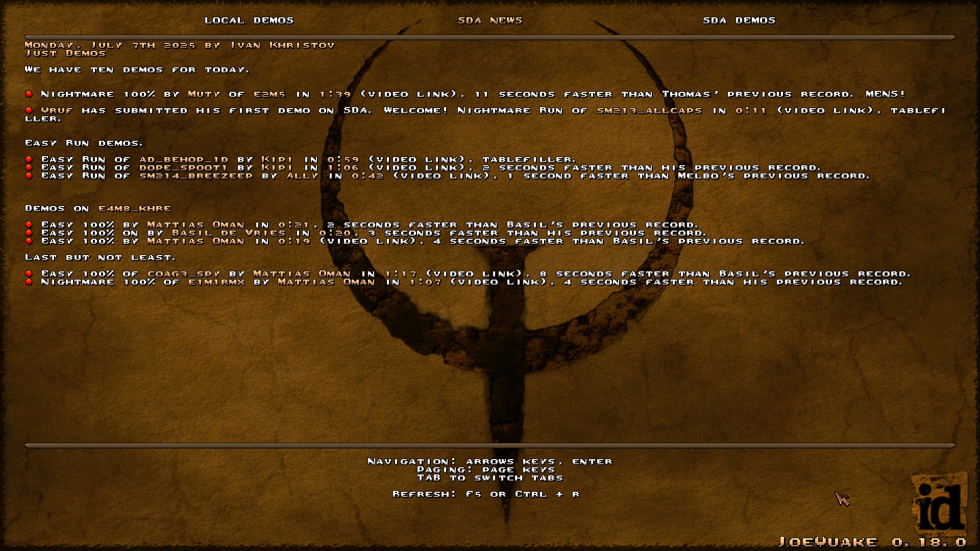Click the news date line by Ivan Khristov
This screenshot has width=980, height=551.
[x=180, y=45]
